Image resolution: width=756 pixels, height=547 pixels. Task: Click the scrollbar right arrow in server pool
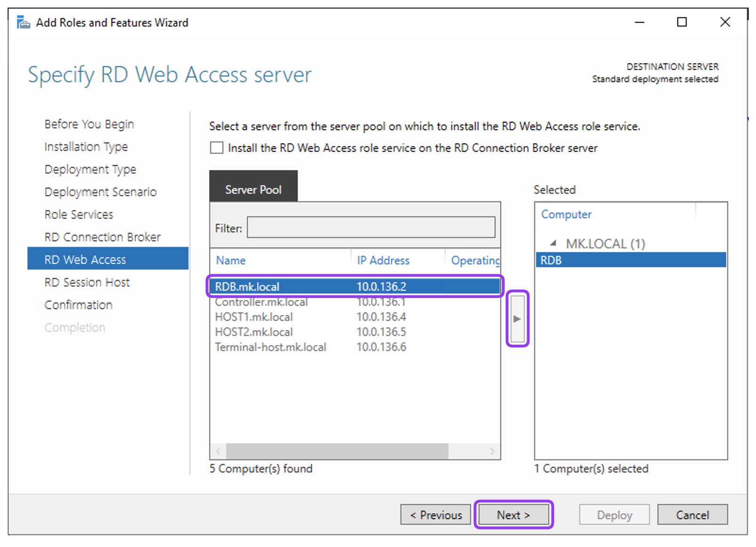pos(492,451)
